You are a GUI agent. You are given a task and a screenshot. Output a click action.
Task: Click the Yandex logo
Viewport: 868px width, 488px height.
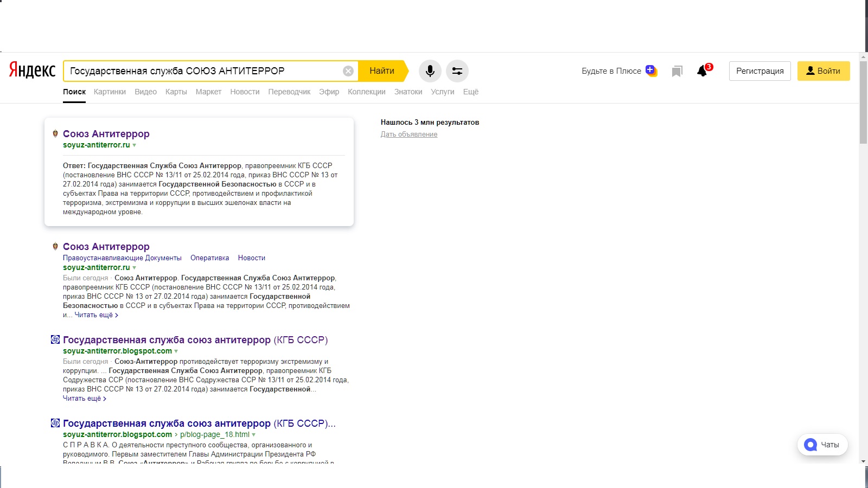tap(32, 70)
